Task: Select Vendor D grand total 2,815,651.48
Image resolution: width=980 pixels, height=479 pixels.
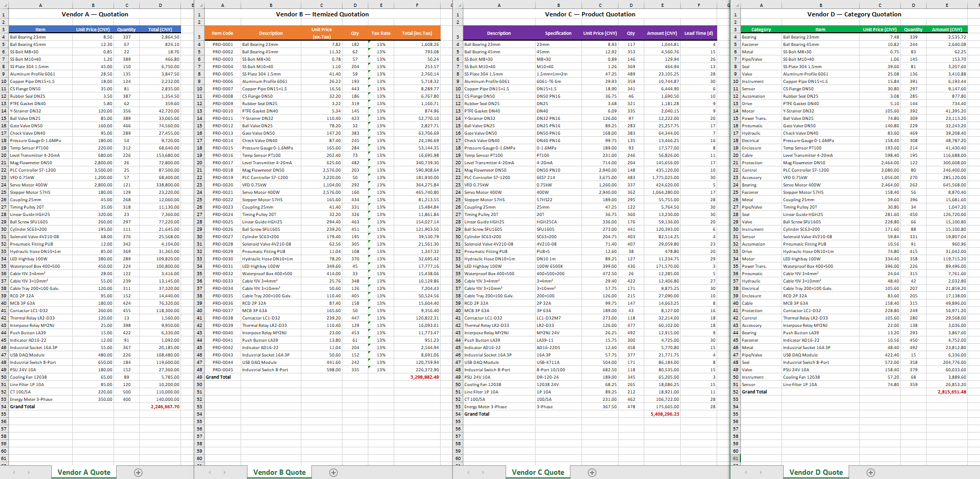Action: tap(947, 392)
